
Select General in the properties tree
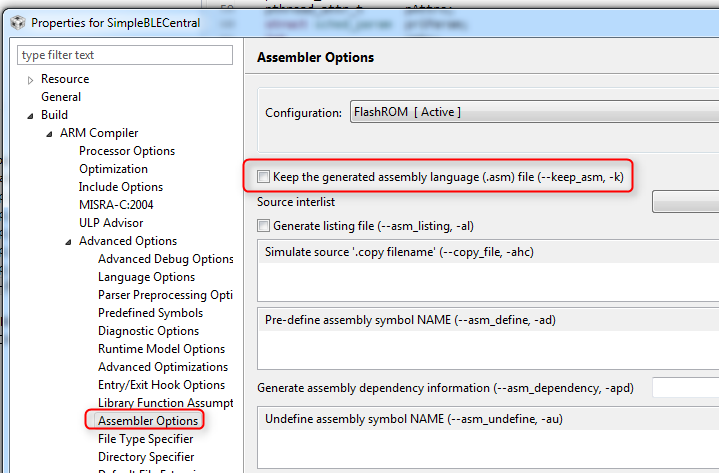coord(61,97)
